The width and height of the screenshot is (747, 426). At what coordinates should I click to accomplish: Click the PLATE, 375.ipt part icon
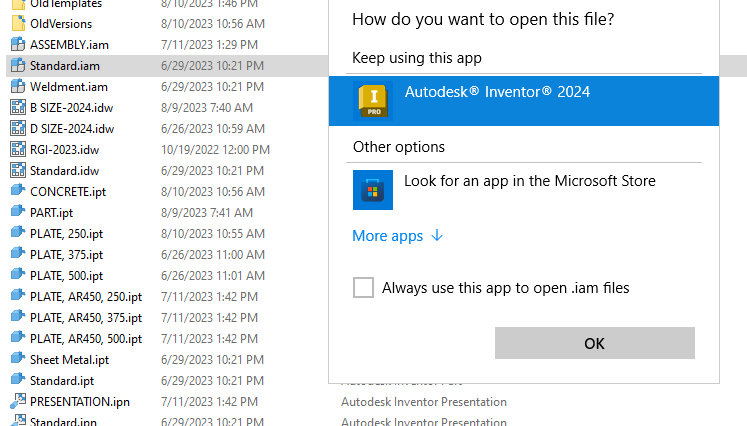[x=18, y=254]
